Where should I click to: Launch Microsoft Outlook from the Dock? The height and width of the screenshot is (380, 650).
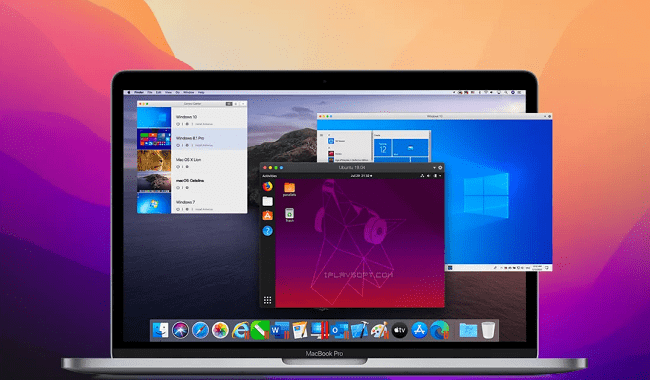click(340, 330)
